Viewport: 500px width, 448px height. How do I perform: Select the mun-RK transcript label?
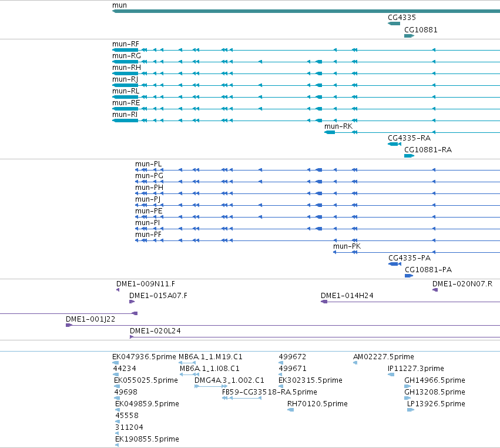(x=338, y=126)
